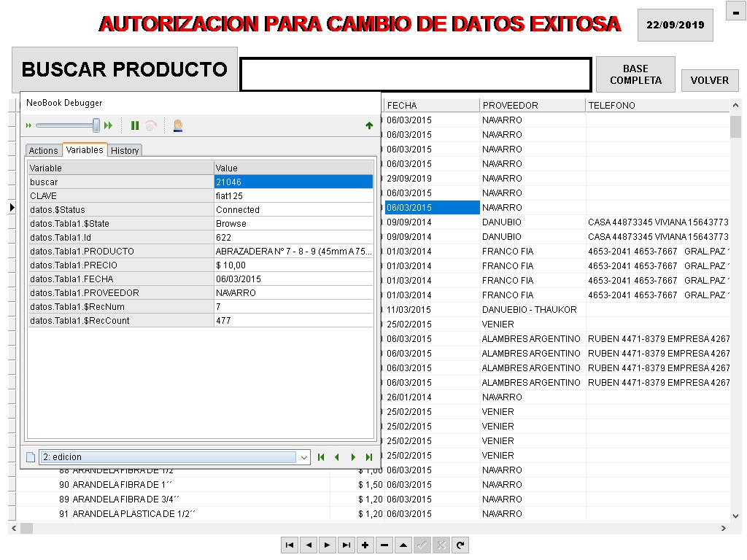Image resolution: width=747 pixels, height=560 pixels.
Task: Click the refresh data navigator button
Action: pos(460,545)
